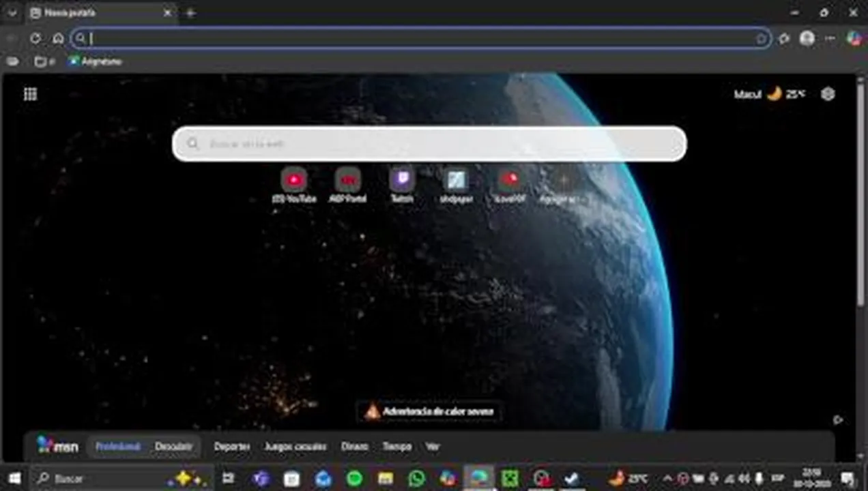Open Minecraft from the taskbar
868x491 pixels.
[x=510, y=479]
